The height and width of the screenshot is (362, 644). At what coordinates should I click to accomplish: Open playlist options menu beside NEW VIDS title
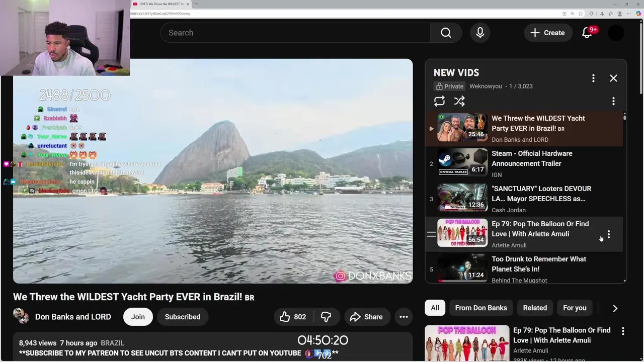[x=593, y=78]
